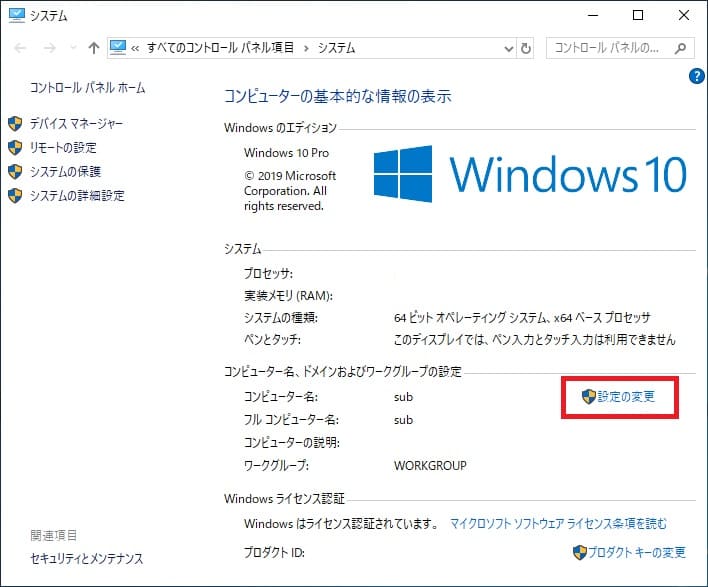Close the システム window
The image size is (708, 587).
point(684,15)
